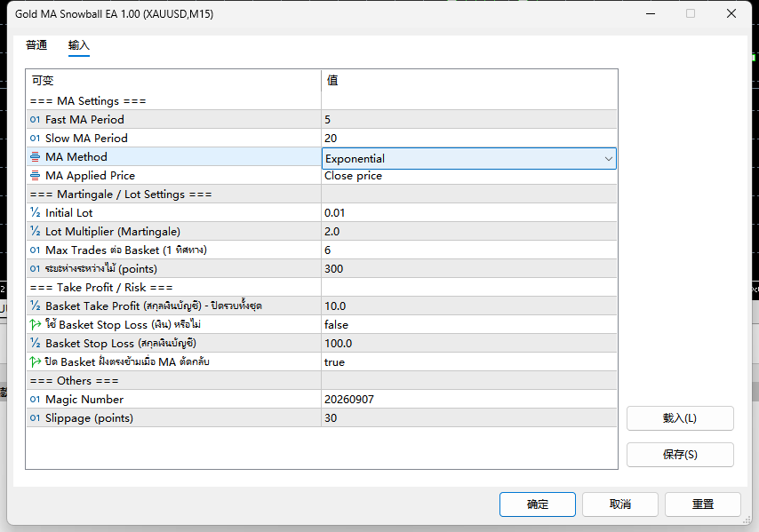Click the fraction icon beside Basket Stop Loss 100.0
This screenshot has width=759, height=532.
(35, 344)
